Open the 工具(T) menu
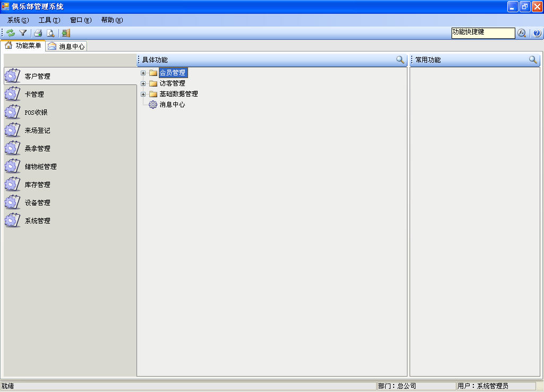Screen dimensions: 544x392 [49, 20]
